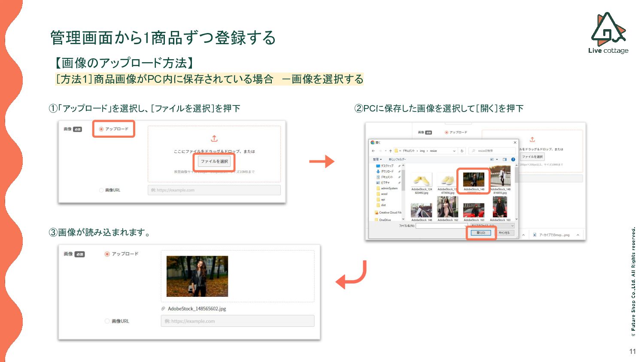This screenshot has width=644, height=362.
Task: Click the paperclip icon beside AdobeStock_148565602.jpg
Action: (x=163, y=308)
